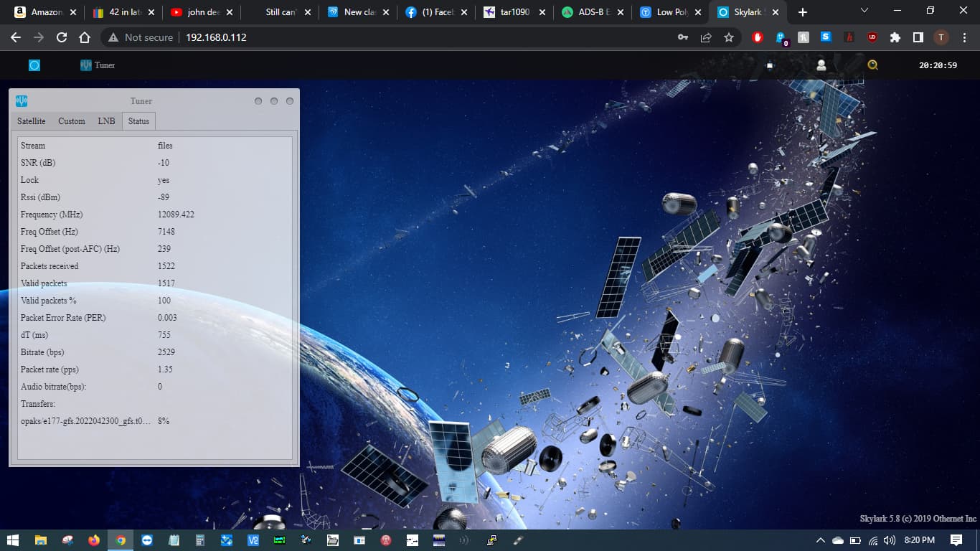980x551 pixels.
Task: Open the red stop-hand AdBlock extension
Action: 758,37
